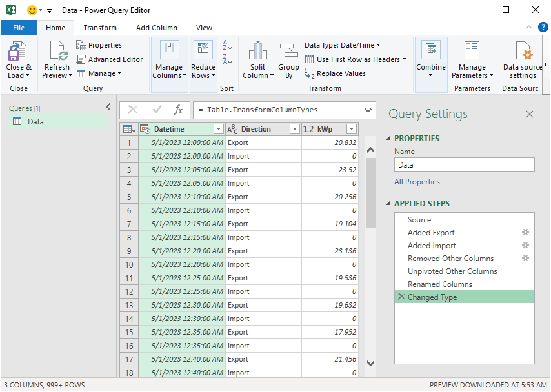This screenshot has height=392, width=551.
Task: Open Power Query help question mark
Action: [x=543, y=27]
